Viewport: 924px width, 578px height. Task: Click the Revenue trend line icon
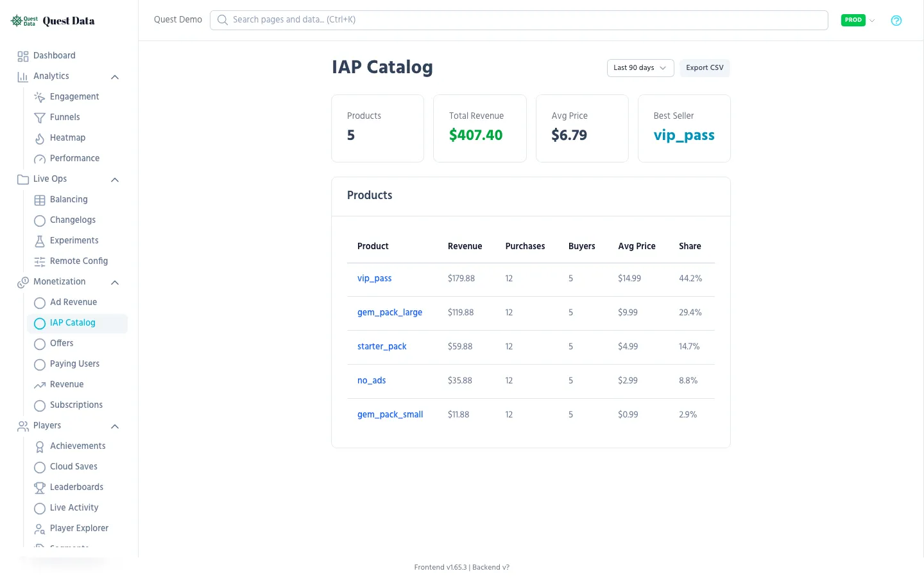point(40,385)
